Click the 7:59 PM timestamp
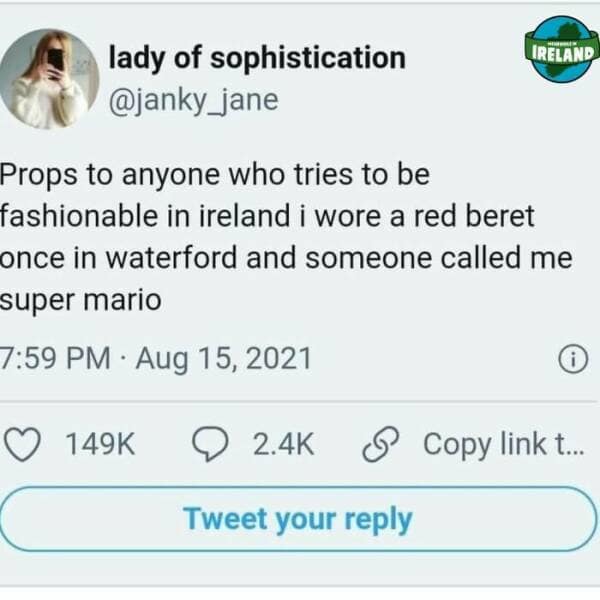 click(x=55, y=358)
